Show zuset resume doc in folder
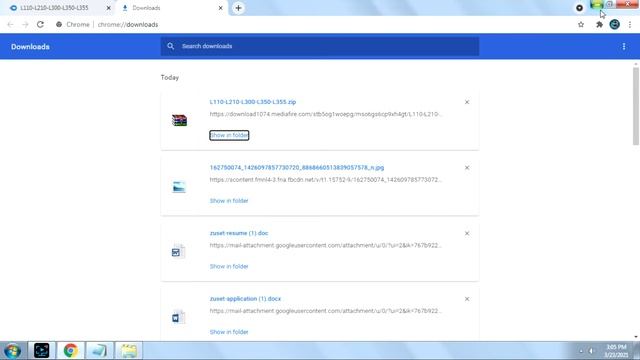Image resolution: width=640 pixels, height=360 pixels. pos(229,267)
